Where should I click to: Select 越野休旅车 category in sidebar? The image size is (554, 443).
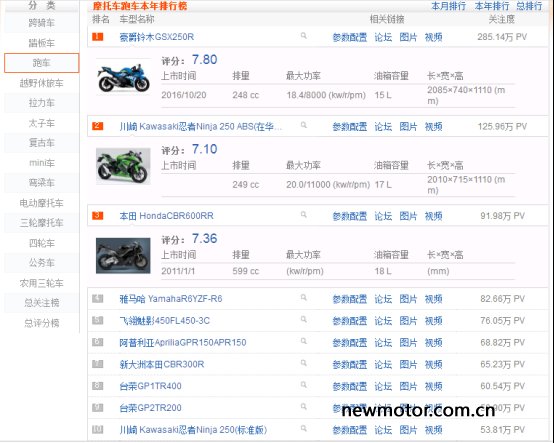(42, 83)
